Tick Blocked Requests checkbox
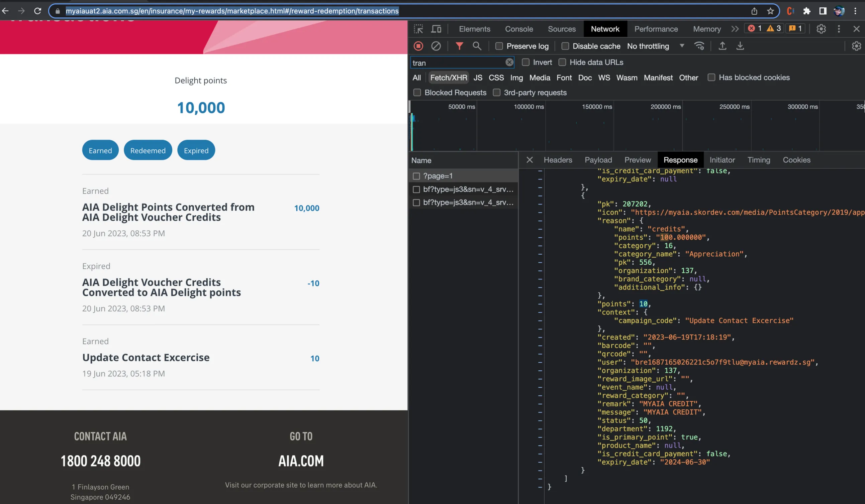Viewport: 865px width, 504px height. click(417, 93)
